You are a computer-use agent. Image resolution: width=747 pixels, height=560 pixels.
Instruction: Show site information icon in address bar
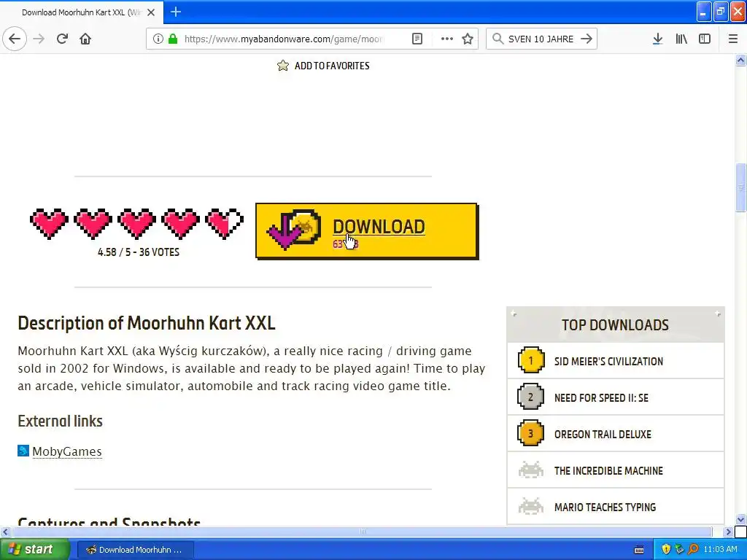158,39
